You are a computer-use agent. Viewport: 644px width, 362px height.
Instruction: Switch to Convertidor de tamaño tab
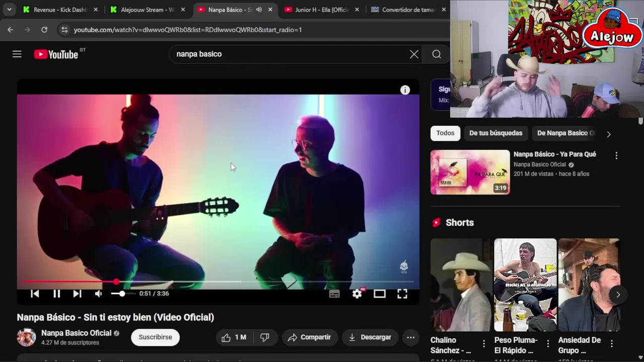click(409, 10)
